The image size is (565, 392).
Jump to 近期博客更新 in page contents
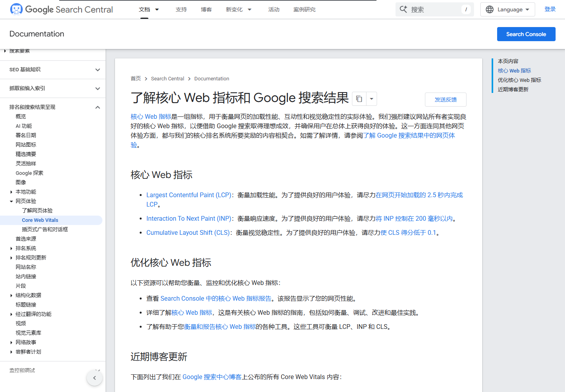[x=513, y=89]
